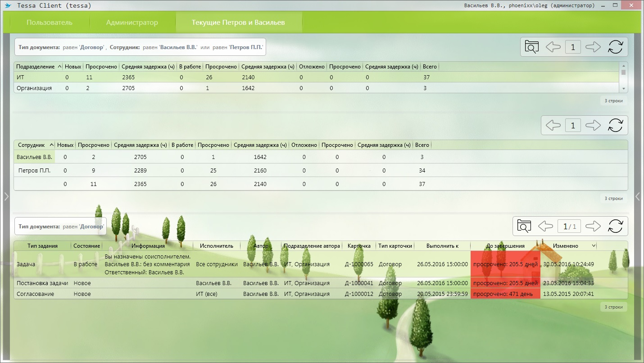Sort by Подразделение column header
The width and height of the screenshot is (644, 363).
38,67
